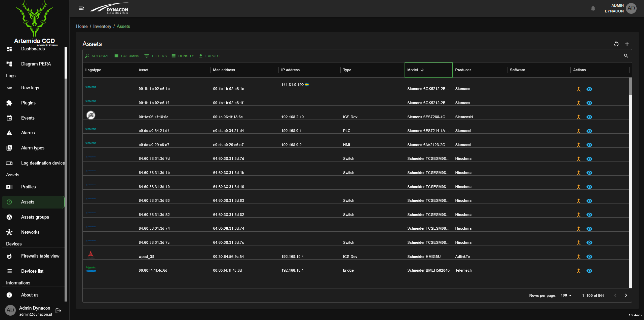Click AUTOSIZE in the table toolbar
The width and height of the screenshot is (644, 320).
98,56
